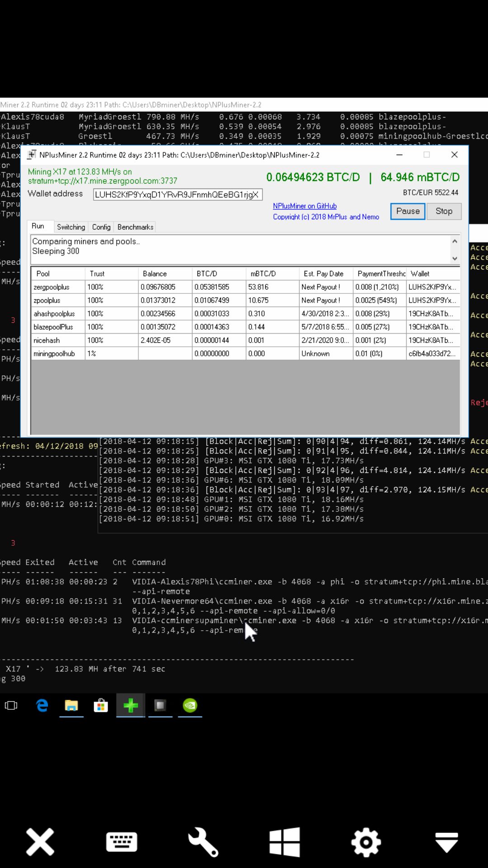The height and width of the screenshot is (868, 488).
Task: Click wallet cell c6fb4a033d72...
Action: tap(432, 354)
